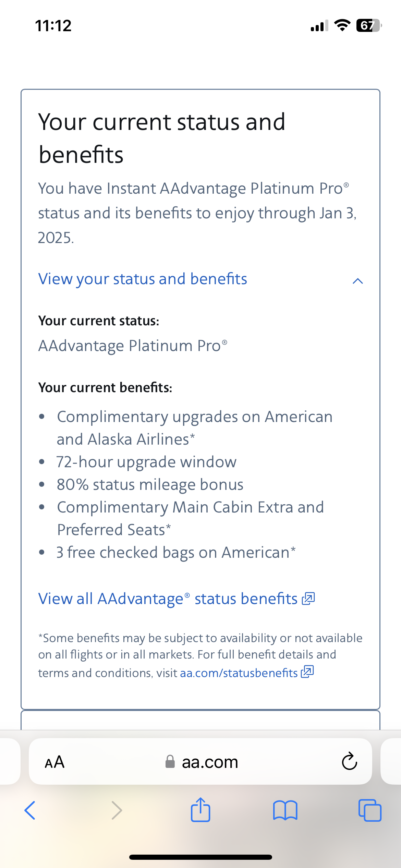The image size is (401, 868).
Task: Open "View all AAdvantage status benefits" link
Action: click(168, 599)
